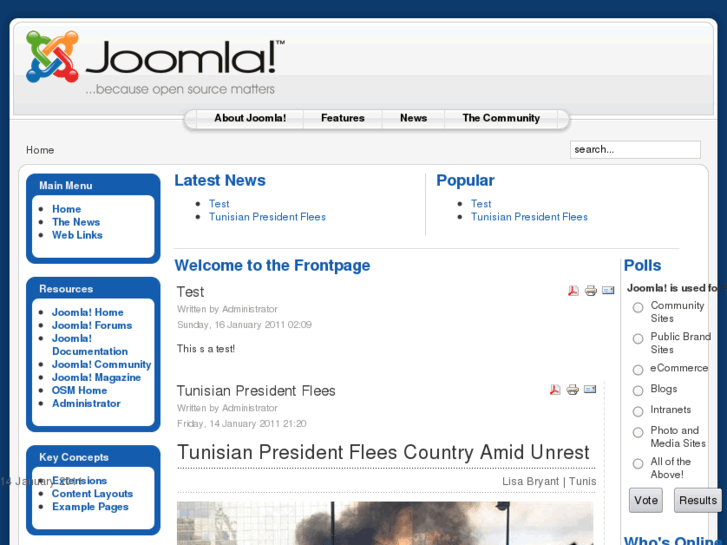Click 'Sunday, 16 January 2011 02:09' date text
This screenshot has width=727, height=545.
point(244,325)
